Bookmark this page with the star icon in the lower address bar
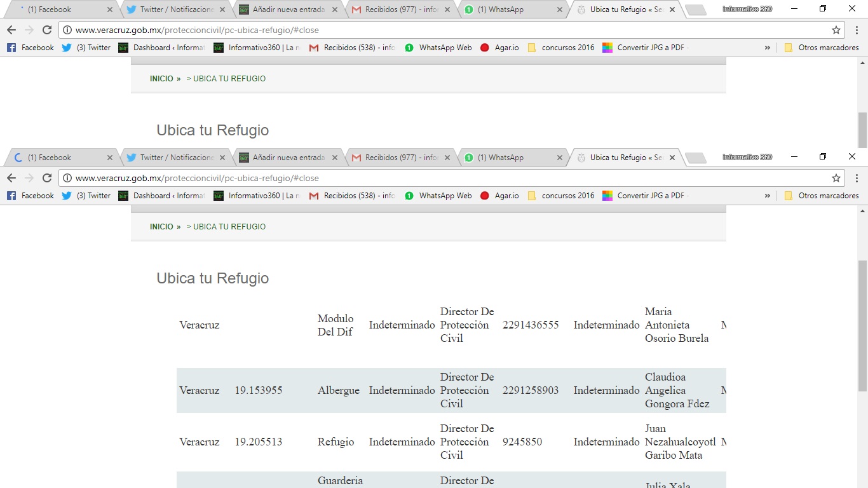The height and width of the screenshot is (488, 868). pos(836,179)
